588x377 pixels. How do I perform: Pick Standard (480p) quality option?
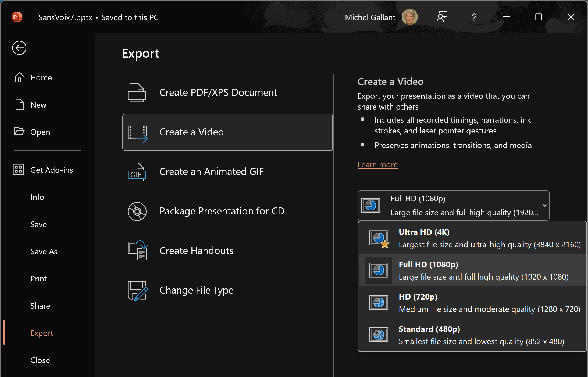click(x=472, y=335)
